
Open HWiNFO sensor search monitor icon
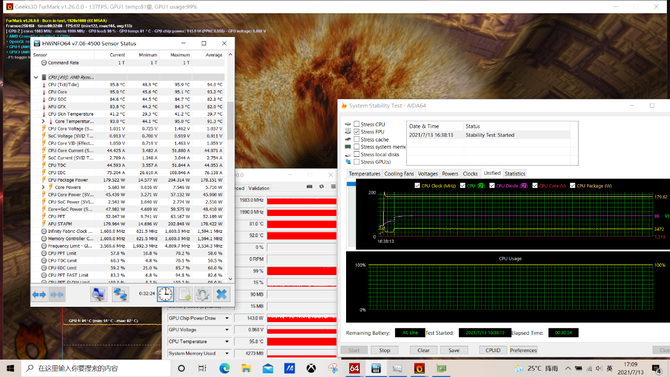[98, 295]
